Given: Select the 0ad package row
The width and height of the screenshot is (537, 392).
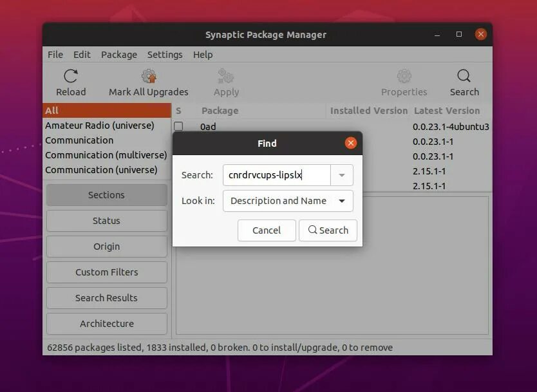Looking at the screenshot, I should tap(332, 126).
